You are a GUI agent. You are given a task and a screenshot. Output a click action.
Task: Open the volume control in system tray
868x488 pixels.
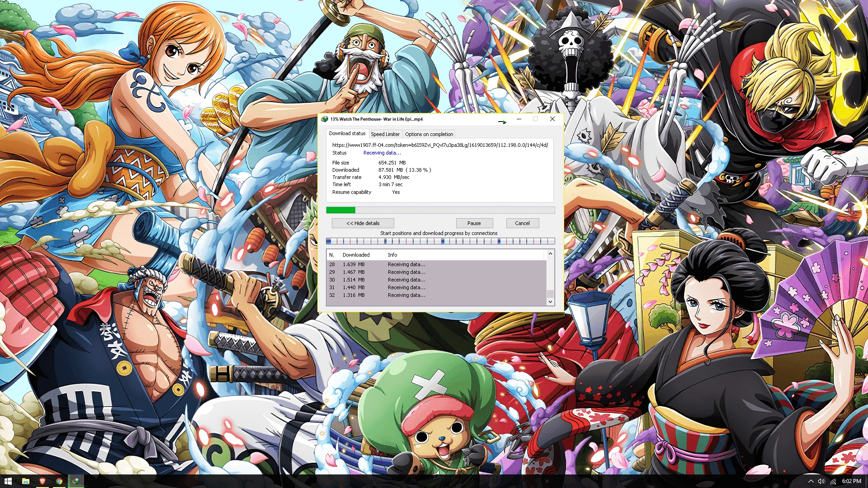821,482
